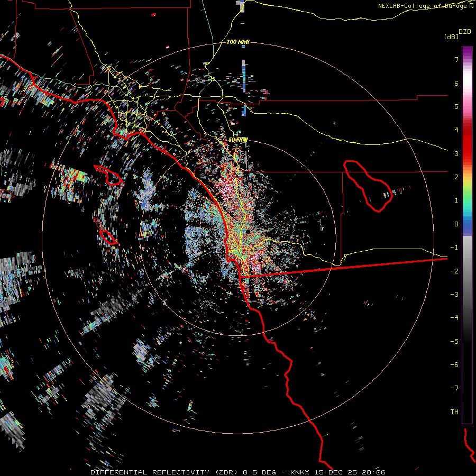This screenshot has height=476, width=476.
Task: Click the 5 value on the dB scale
Action: pos(456,106)
